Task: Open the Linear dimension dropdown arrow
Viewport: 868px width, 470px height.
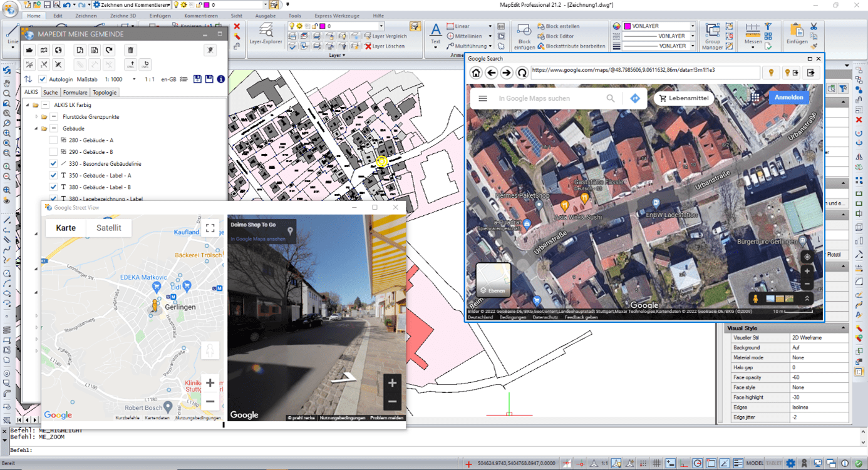Action: 490,26
